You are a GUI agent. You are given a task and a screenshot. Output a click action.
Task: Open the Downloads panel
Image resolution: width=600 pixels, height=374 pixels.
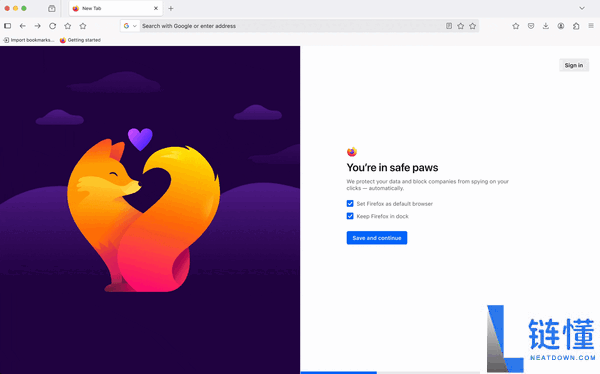pos(546,26)
